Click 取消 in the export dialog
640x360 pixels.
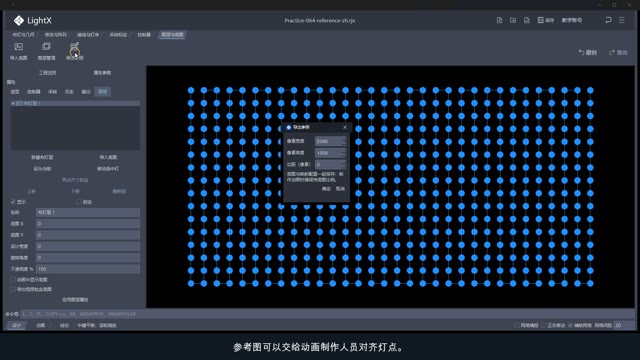(340, 189)
